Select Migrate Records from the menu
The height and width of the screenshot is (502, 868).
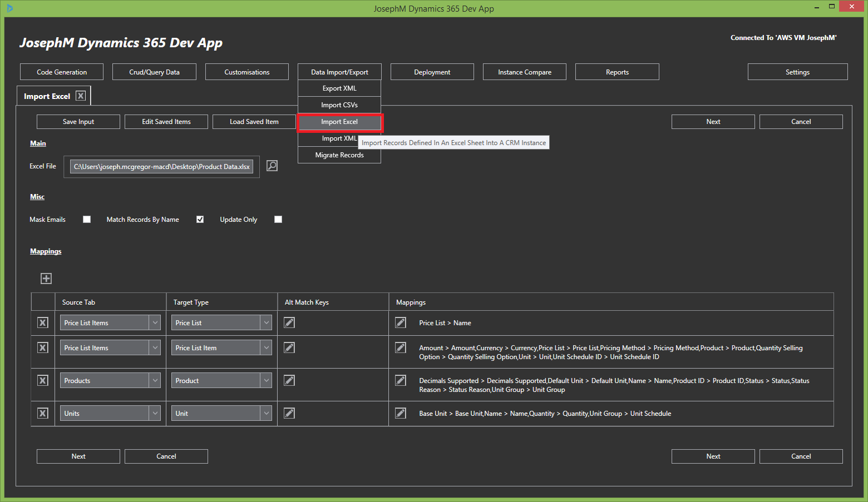(339, 155)
